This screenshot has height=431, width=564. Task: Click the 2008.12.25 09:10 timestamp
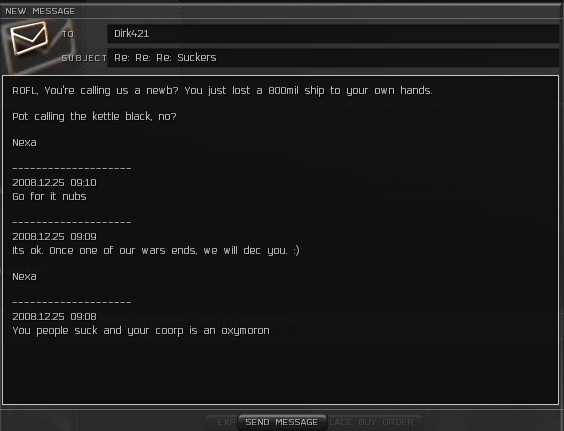point(54,183)
